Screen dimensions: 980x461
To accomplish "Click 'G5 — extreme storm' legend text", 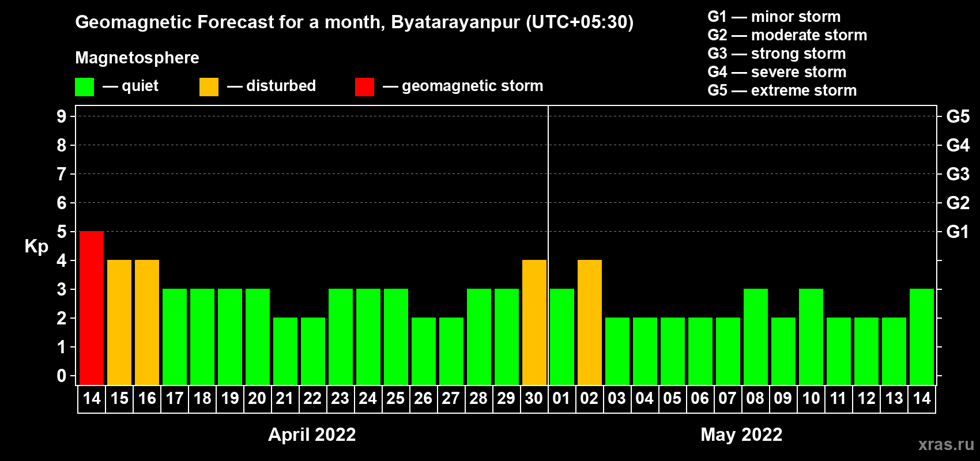I will coord(782,90).
